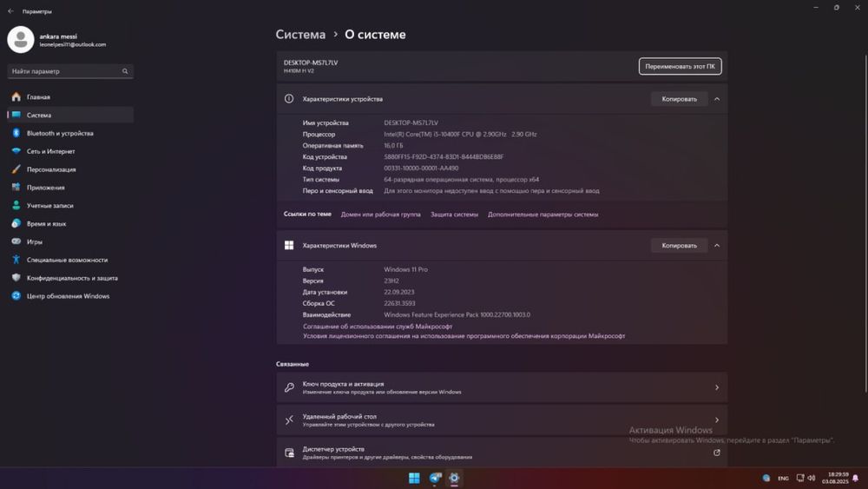Open Приложения apps icon
868x489 pixels.
(x=16, y=188)
